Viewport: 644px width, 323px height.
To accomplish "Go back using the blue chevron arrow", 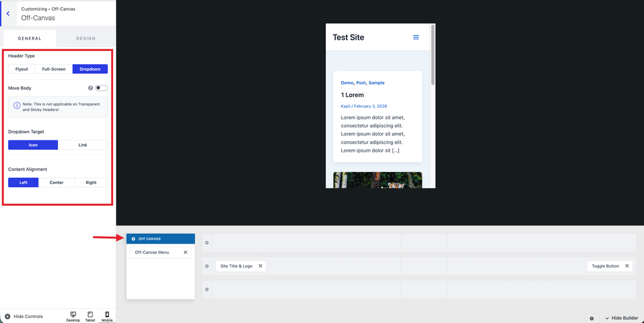I will (x=8, y=14).
